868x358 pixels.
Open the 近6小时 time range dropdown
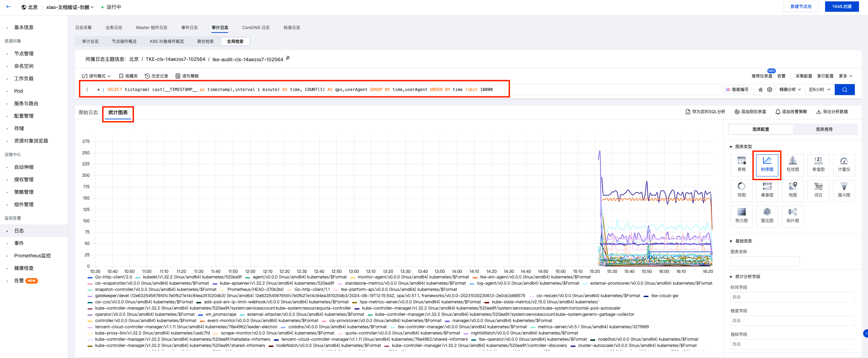tap(819, 90)
